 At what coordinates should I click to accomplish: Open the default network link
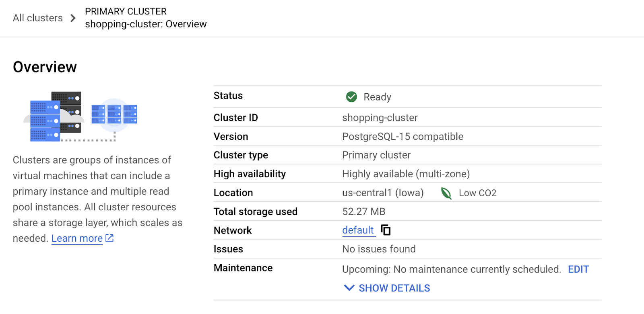357,230
